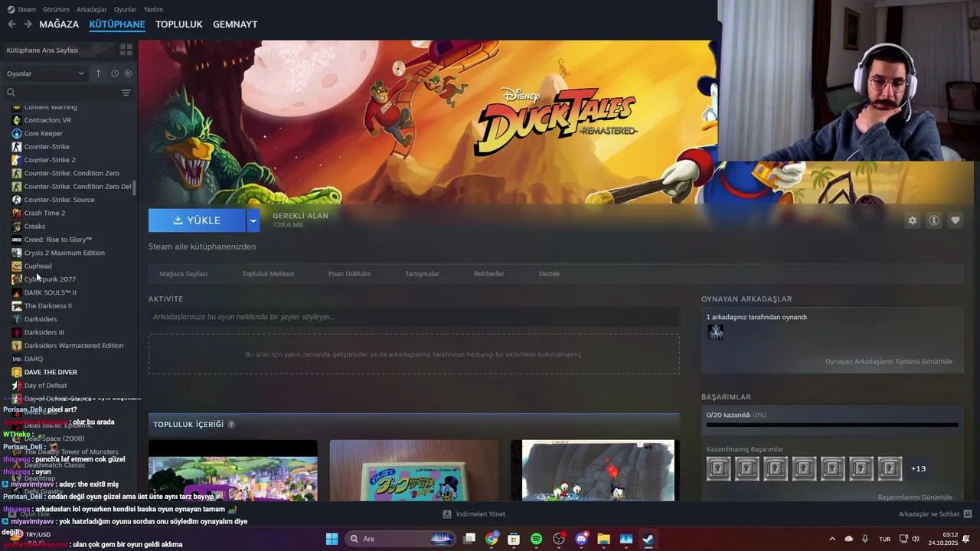Switch to the TOPLULUK tab

coord(178,24)
